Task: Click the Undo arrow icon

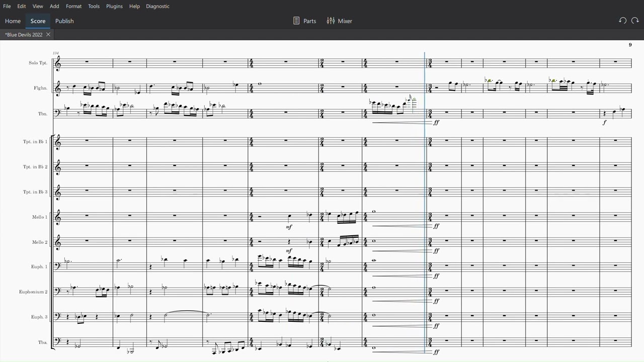Action: [622, 21]
